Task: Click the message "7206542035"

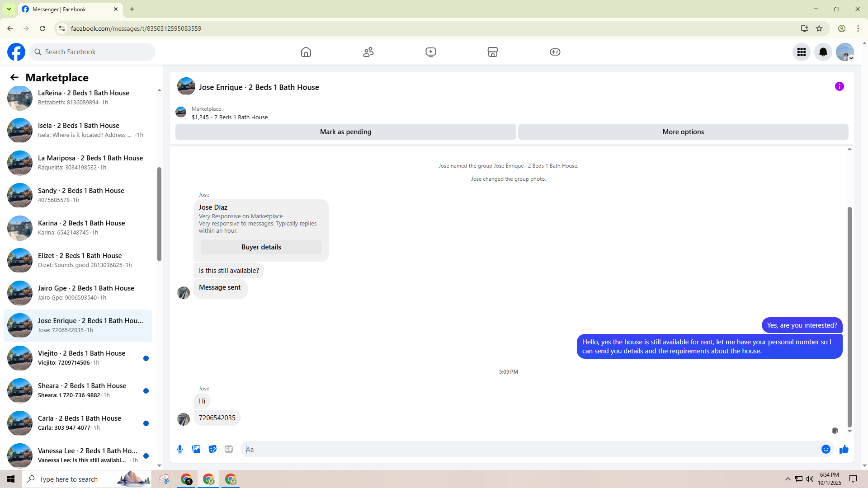Action: (x=217, y=418)
